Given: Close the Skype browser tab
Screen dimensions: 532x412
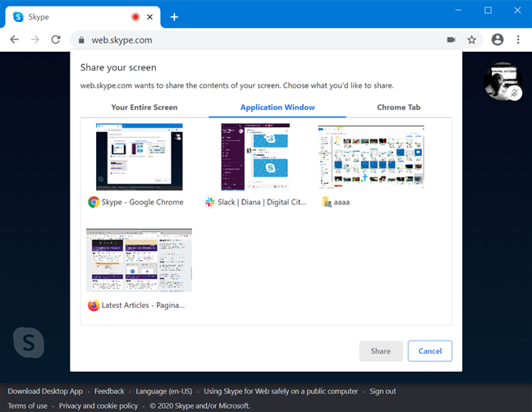Looking at the screenshot, I should pos(149,17).
